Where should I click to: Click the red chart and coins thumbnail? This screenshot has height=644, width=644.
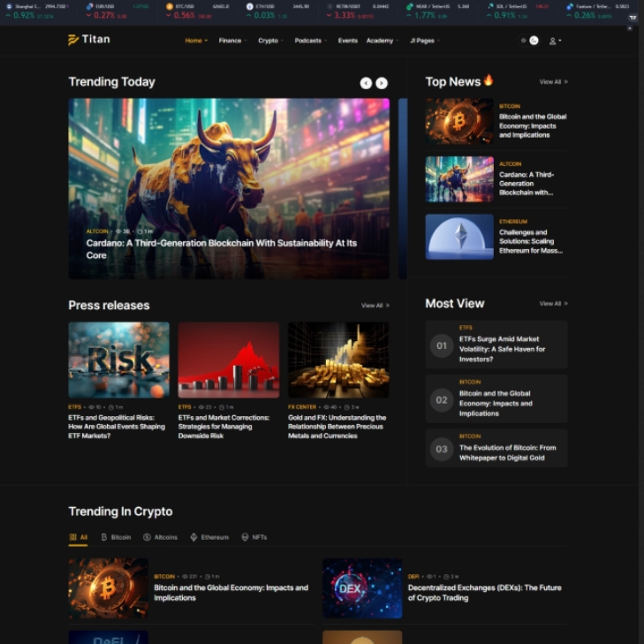(x=229, y=360)
